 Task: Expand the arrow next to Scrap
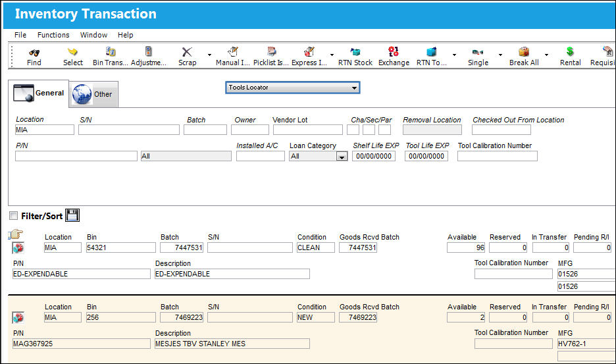pyautogui.click(x=209, y=55)
